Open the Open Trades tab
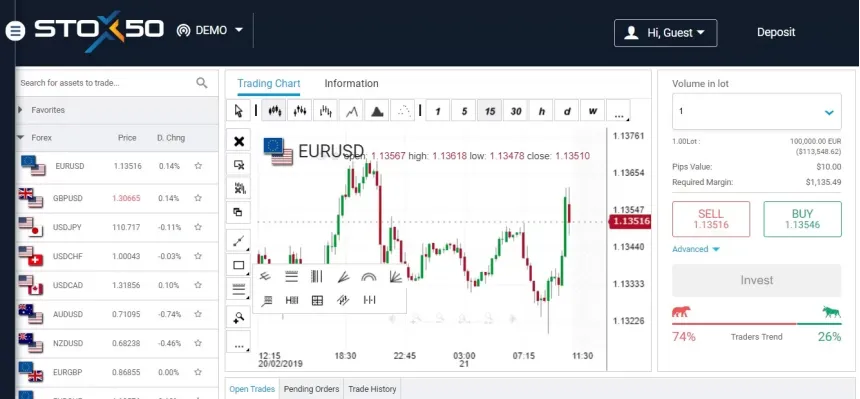The height and width of the screenshot is (399, 860). click(x=252, y=389)
